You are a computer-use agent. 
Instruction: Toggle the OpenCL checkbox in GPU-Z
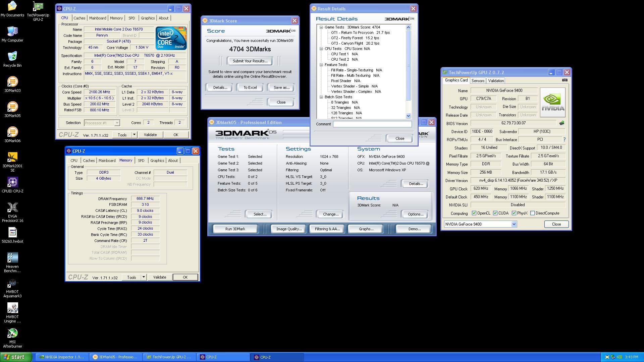click(474, 213)
